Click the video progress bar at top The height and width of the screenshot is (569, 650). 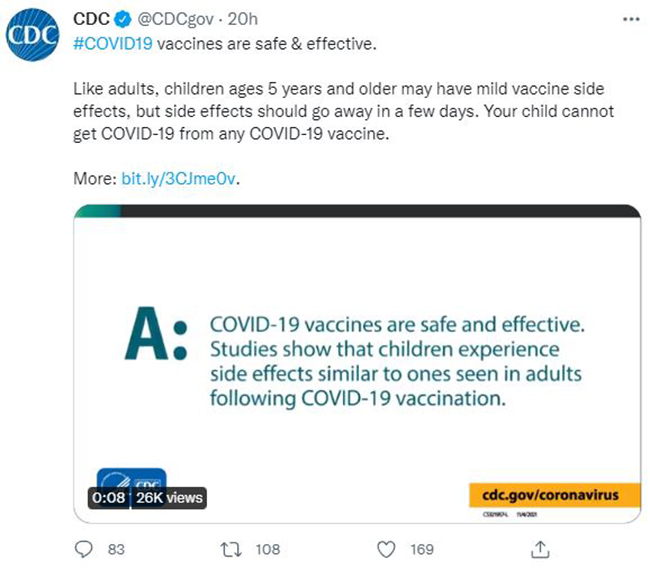point(357,211)
